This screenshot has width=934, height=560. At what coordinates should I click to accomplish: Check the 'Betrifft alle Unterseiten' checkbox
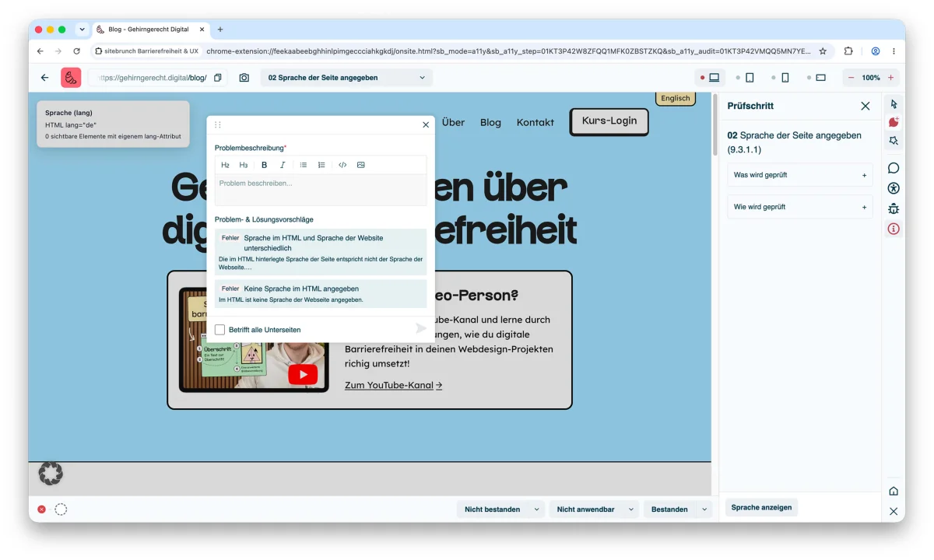pyautogui.click(x=220, y=330)
